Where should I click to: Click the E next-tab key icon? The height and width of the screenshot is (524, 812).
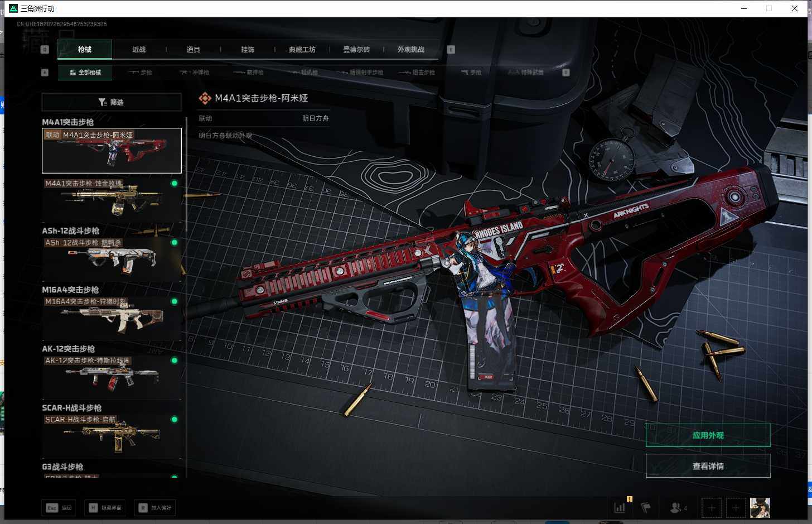pyautogui.click(x=451, y=50)
